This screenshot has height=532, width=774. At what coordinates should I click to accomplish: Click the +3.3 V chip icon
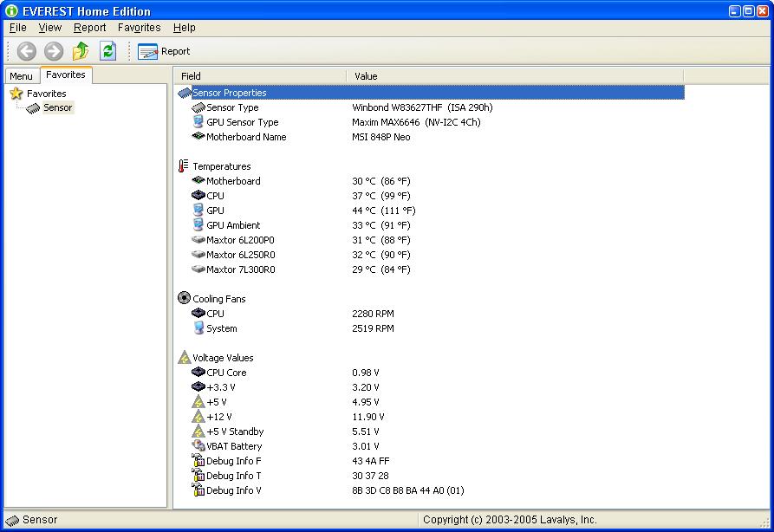pyautogui.click(x=198, y=387)
